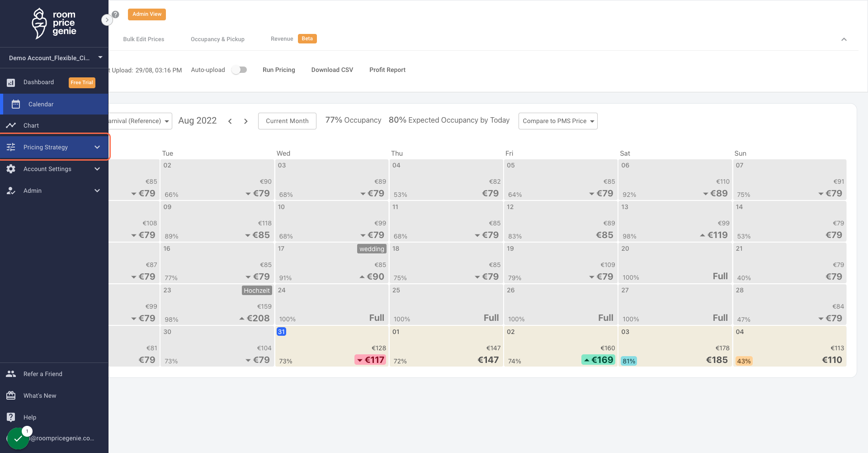Click the Admin View badge
868x453 pixels.
click(147, 14)
